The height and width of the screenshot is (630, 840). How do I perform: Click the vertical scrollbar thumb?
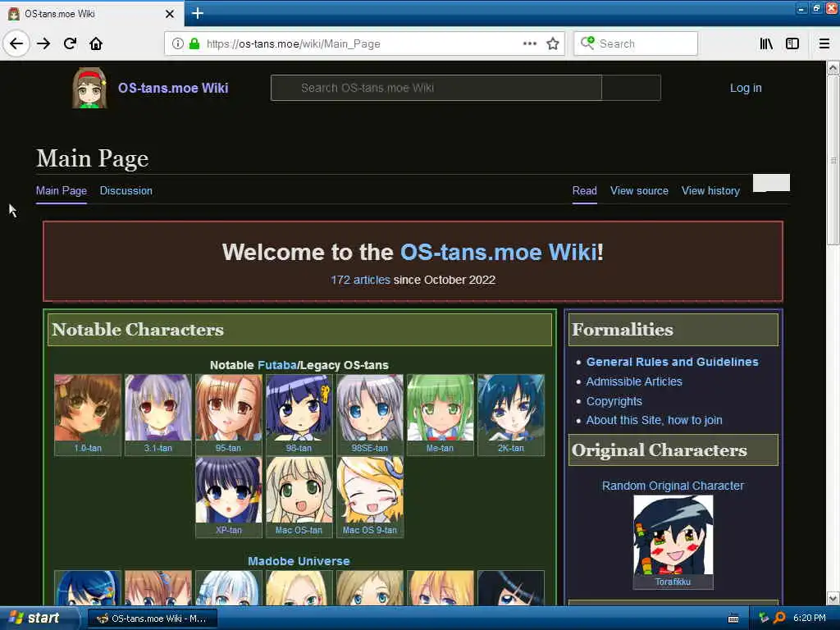click(x=833, y=160)
